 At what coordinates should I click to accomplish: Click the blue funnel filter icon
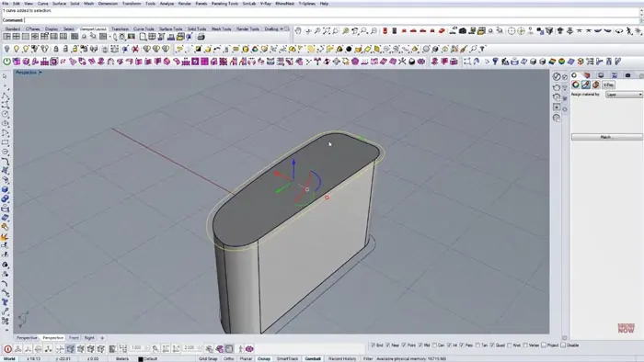(x=495, y=62)
